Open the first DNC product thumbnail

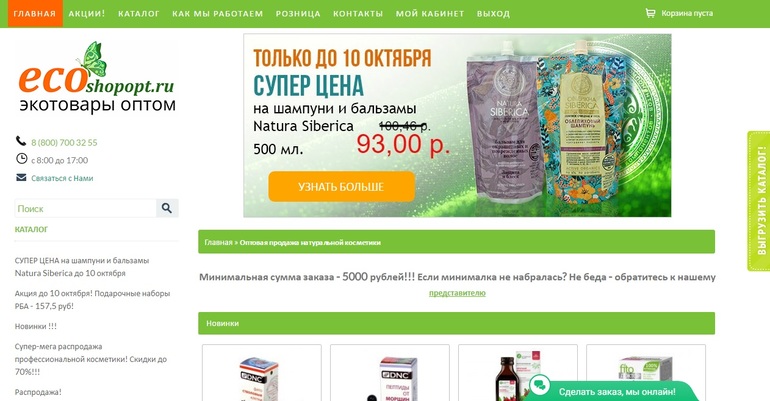coord(262,373)
